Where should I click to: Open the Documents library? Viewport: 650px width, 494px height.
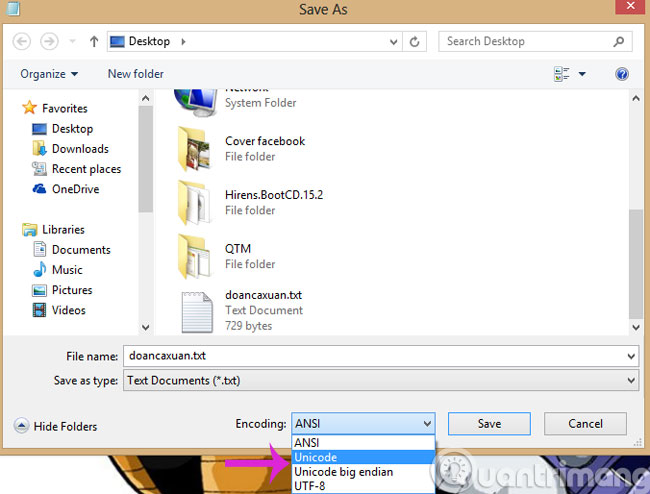pyautogui.click(x=81, y=249)
